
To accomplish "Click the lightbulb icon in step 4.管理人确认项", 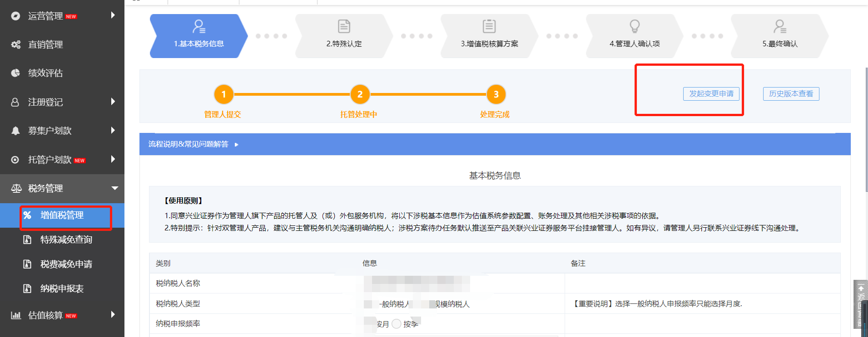I will coord(635,26).
